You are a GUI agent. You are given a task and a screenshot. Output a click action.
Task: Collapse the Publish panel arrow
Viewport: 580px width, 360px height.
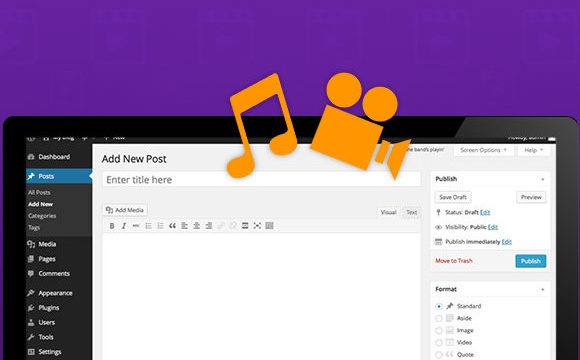(543, 179)
